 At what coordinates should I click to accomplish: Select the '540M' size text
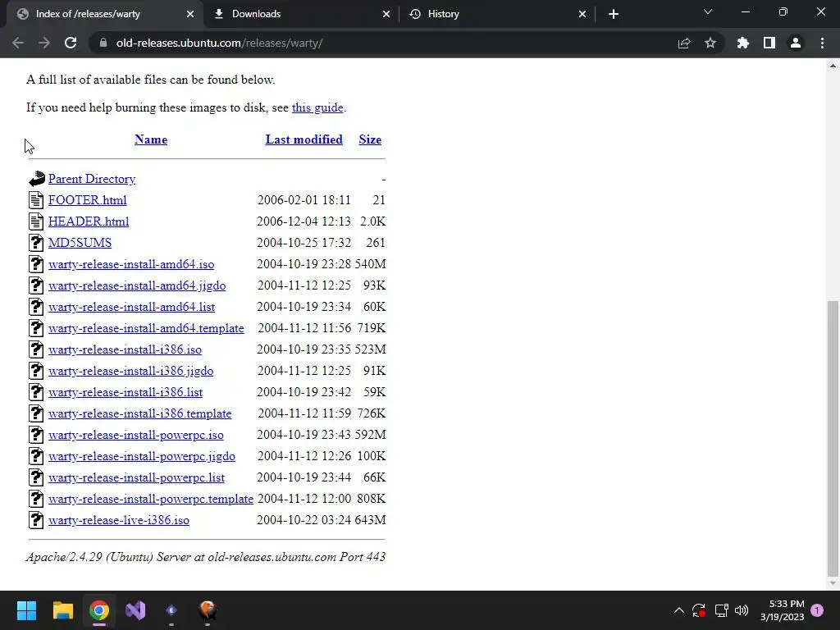click(x=370, y=264)
